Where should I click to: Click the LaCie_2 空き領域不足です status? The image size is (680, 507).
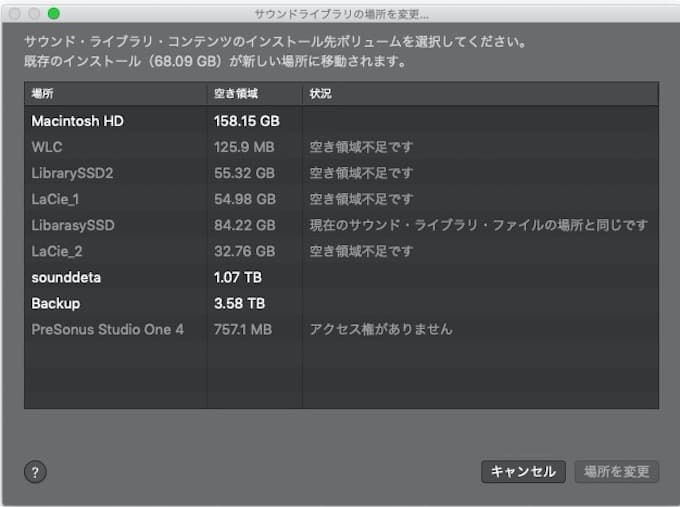[x=361, y=251]
